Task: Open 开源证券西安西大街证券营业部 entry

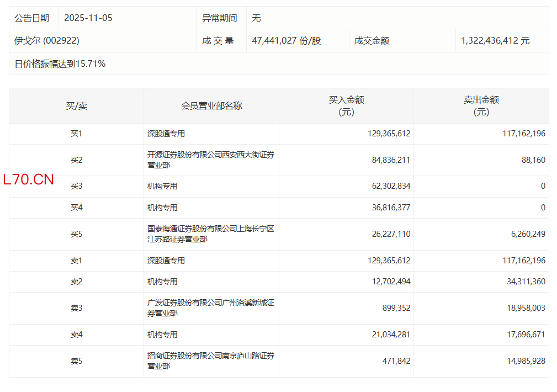Action: tap(210, 160)
